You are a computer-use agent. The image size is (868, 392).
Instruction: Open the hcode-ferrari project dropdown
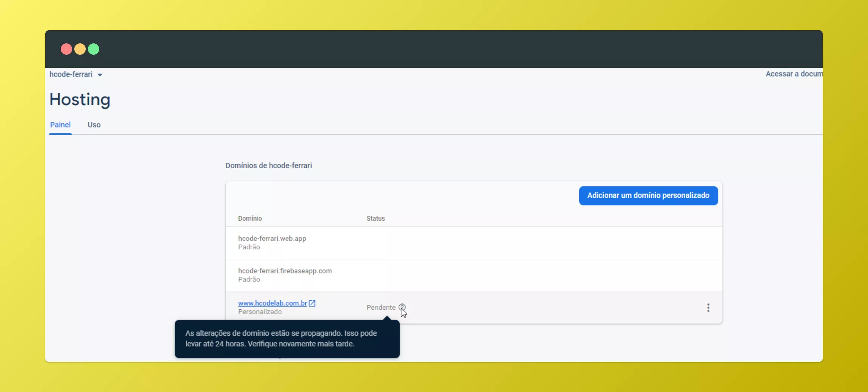(76, 74)
